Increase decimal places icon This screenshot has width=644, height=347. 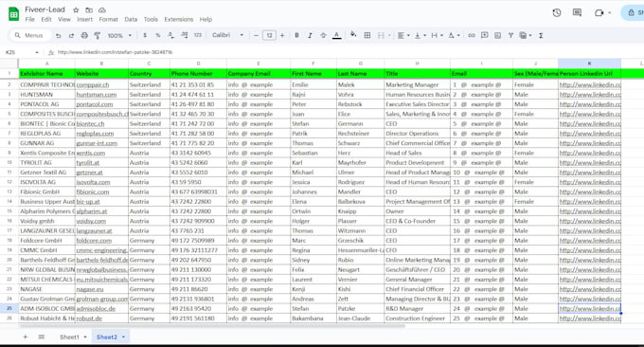[185, 36]
